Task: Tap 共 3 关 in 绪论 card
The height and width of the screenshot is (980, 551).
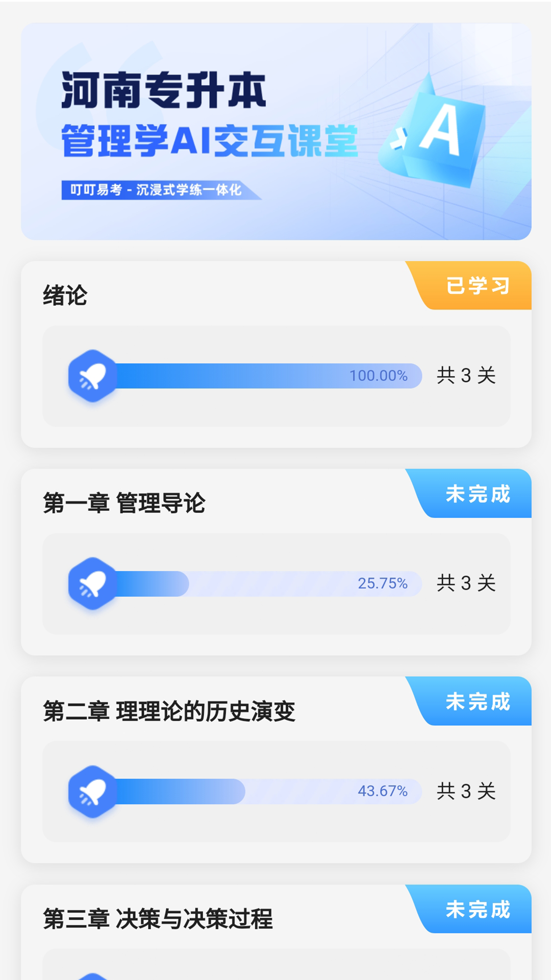Action: click(x=466, y=376)
